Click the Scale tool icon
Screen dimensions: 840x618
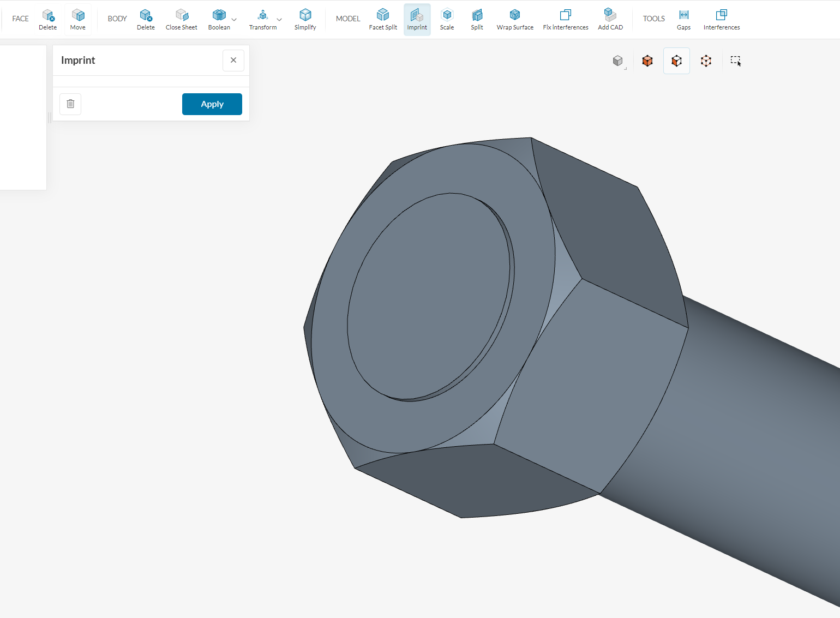click(447, 19)
